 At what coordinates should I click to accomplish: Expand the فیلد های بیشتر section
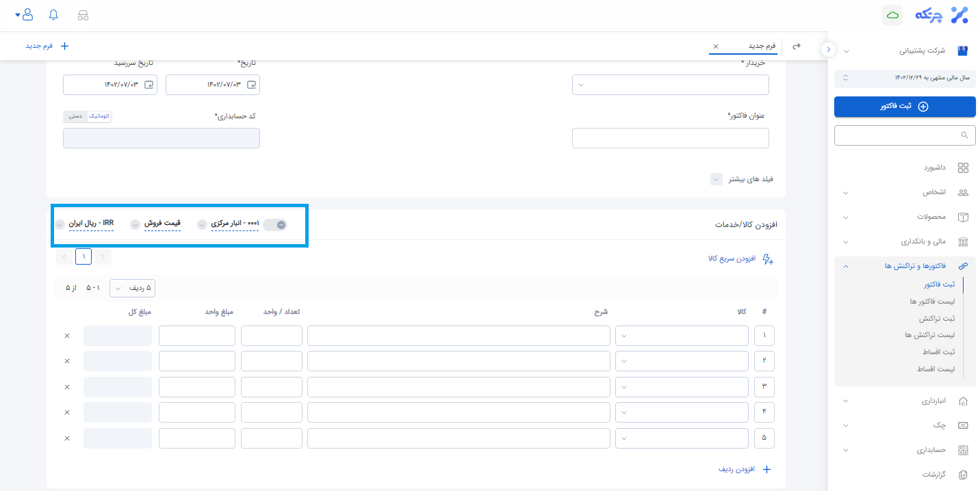tap(716, 179)
